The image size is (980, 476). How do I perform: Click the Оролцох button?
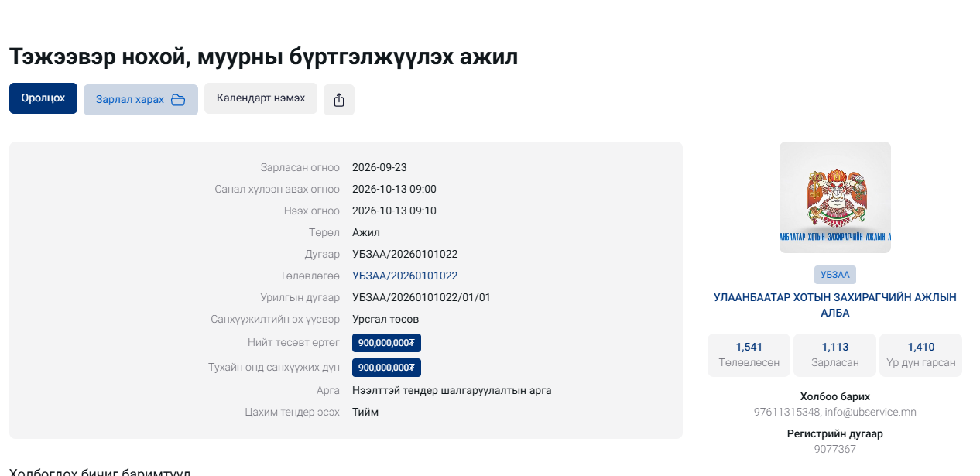click(43, 98)
